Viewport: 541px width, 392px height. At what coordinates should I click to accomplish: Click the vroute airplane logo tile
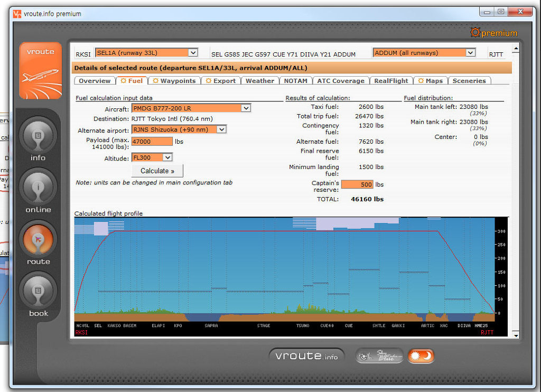tap(41, 71)
